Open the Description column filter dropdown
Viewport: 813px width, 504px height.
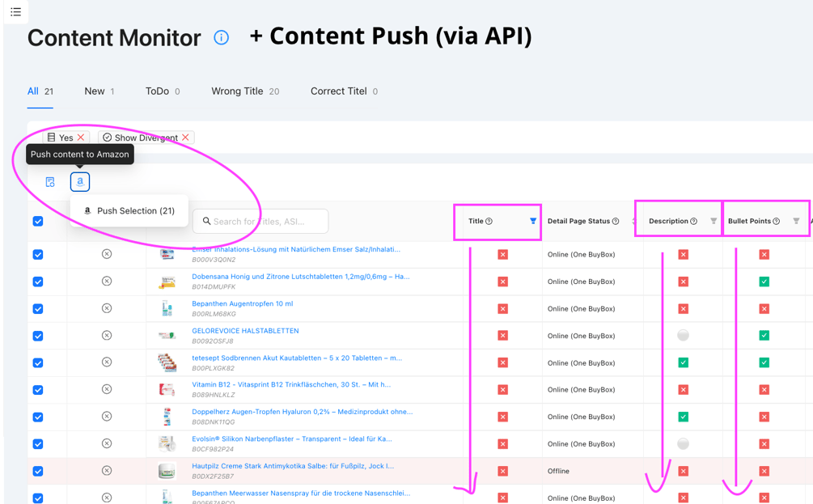tap(713, 222)
